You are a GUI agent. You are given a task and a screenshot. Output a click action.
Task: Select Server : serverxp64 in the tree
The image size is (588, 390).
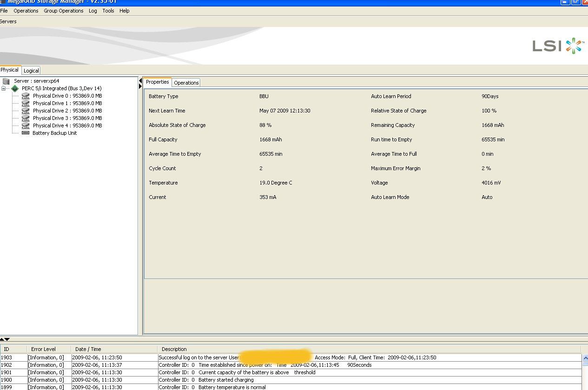pos(36,81)
